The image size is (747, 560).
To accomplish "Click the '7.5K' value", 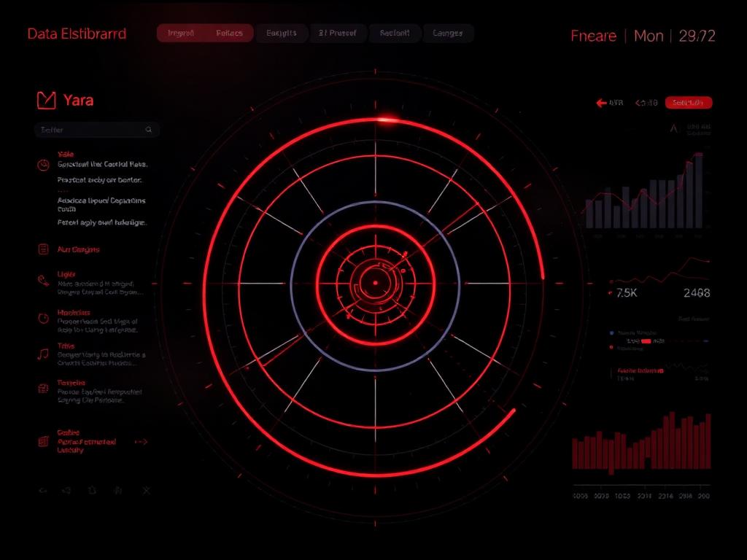I will click(627, 293).
